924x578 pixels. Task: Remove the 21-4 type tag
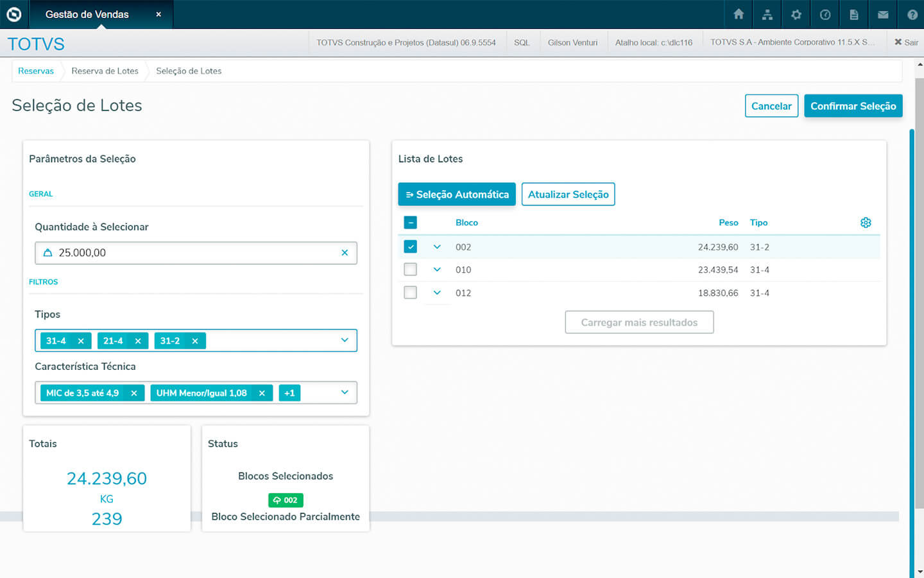138,341
